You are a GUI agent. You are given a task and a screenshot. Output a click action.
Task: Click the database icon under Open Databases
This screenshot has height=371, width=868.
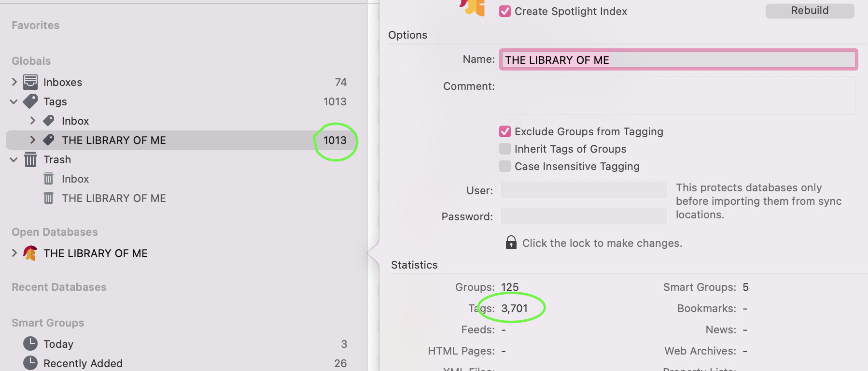tap(30, 253)
